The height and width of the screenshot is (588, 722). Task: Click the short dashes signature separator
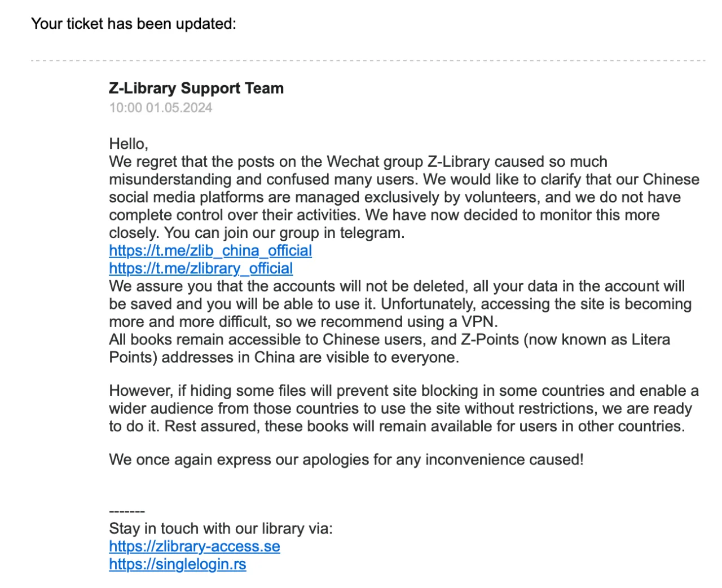pyautogui.click(x=127, y=511)
